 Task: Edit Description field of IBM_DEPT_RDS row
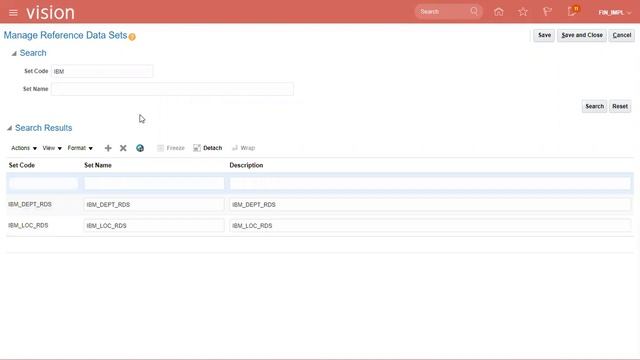[430, 204]
